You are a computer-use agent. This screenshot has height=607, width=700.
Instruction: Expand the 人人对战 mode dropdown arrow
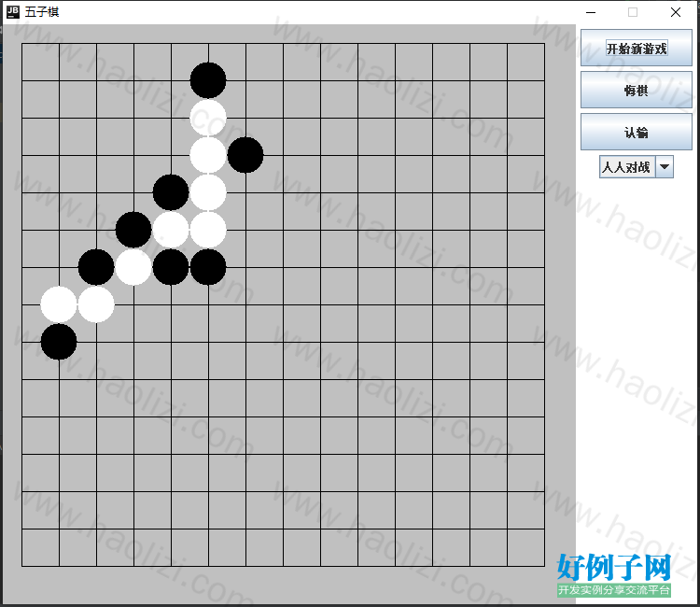pos(665,167)
